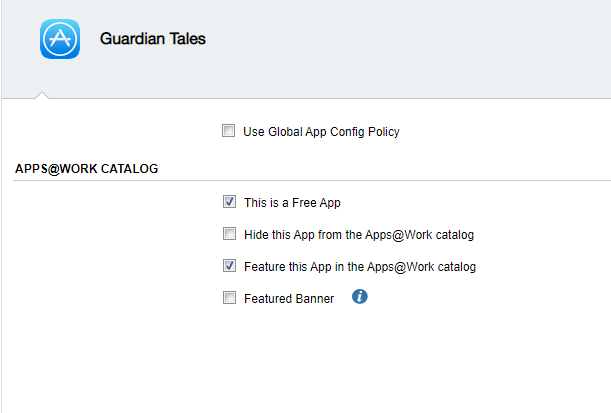The width and height of the screenshot is (611, 413).
Task: Uncheck the This is a Free App checkbox
Action: click(229, 202)
